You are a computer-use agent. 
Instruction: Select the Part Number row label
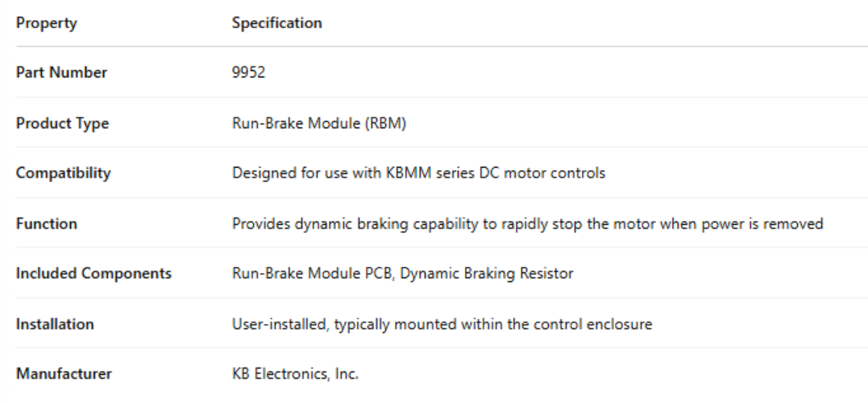[61, 73]
